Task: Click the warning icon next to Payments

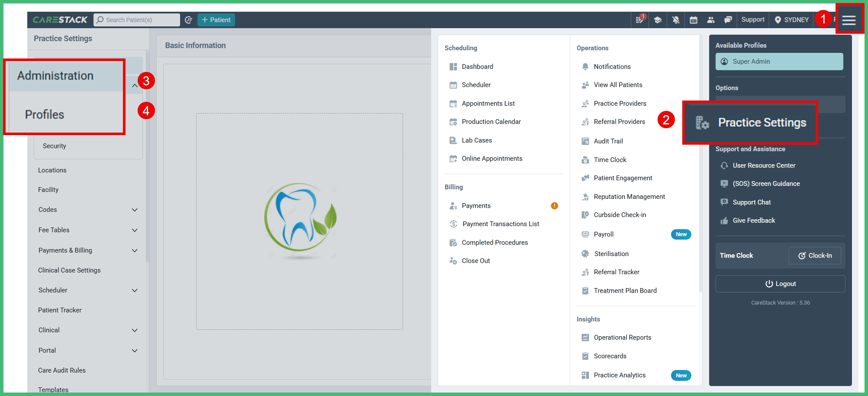Action: [554, 206]
